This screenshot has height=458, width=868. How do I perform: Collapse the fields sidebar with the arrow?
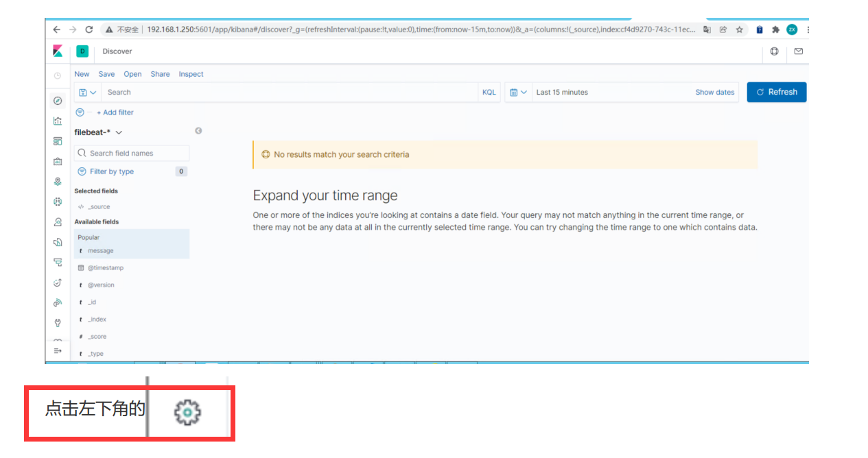[x=198, y=130]
